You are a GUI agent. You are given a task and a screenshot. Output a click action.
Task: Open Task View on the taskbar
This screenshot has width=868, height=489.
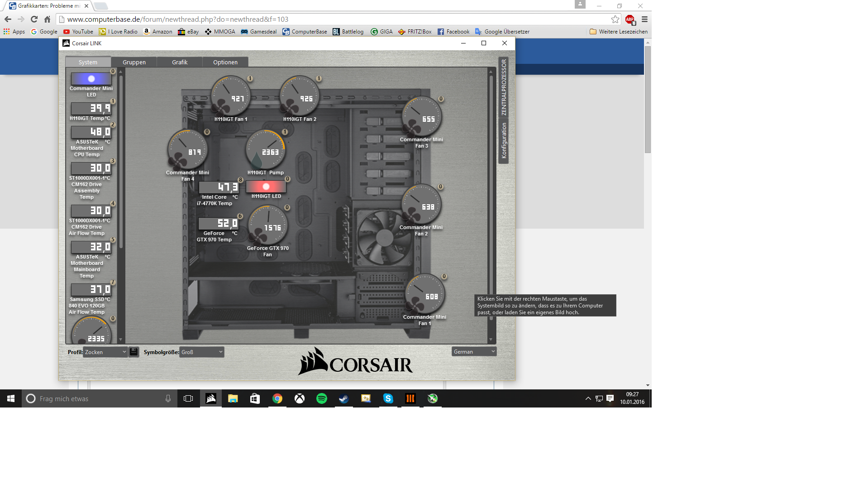coord(188,398)
